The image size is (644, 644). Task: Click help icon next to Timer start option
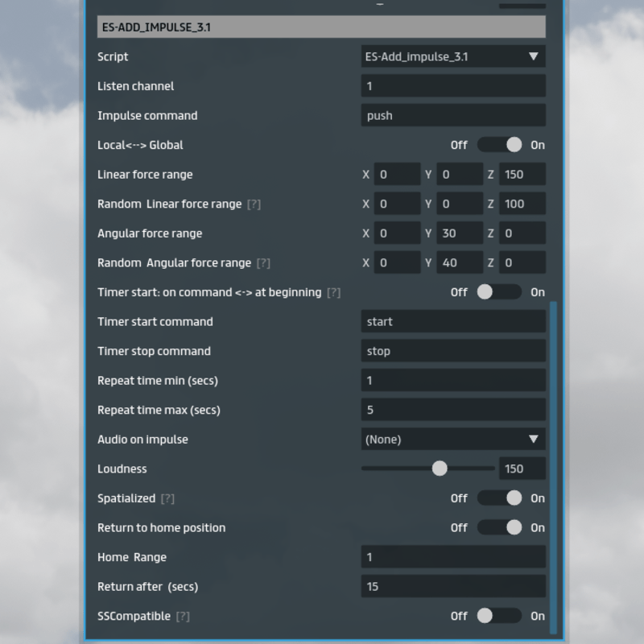pyautogui.click(x=333, y=292)
